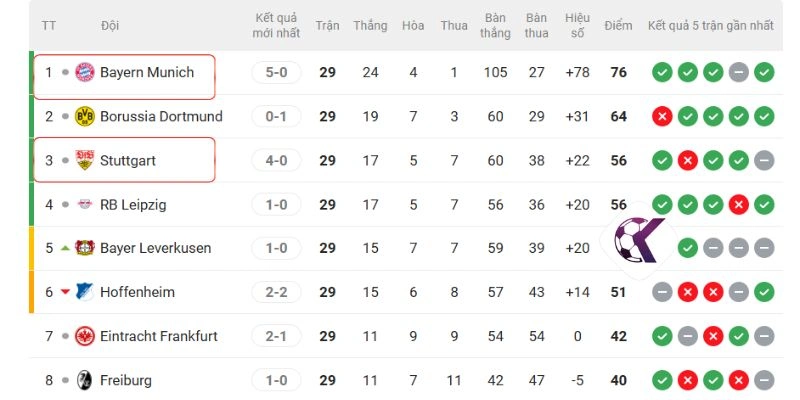Click the Eintracht Frankfurt eagle logo
Screen dimensions: 800x400
tap(84, 336)
